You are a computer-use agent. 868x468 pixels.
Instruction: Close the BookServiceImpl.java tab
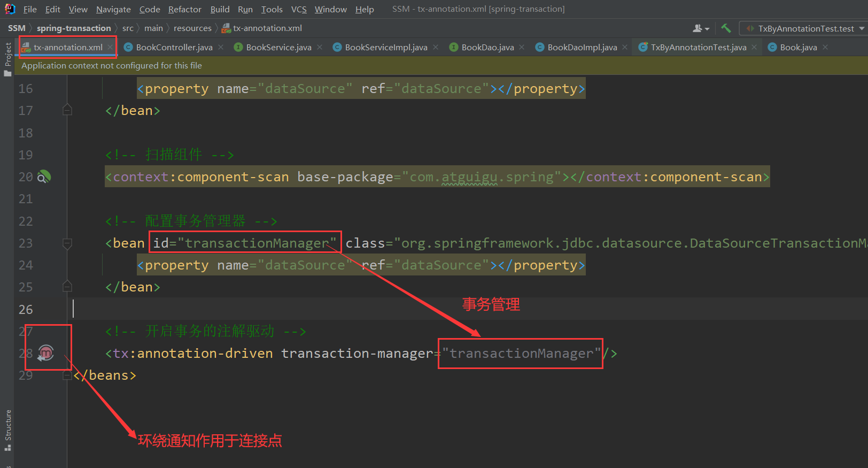point(436,47)
